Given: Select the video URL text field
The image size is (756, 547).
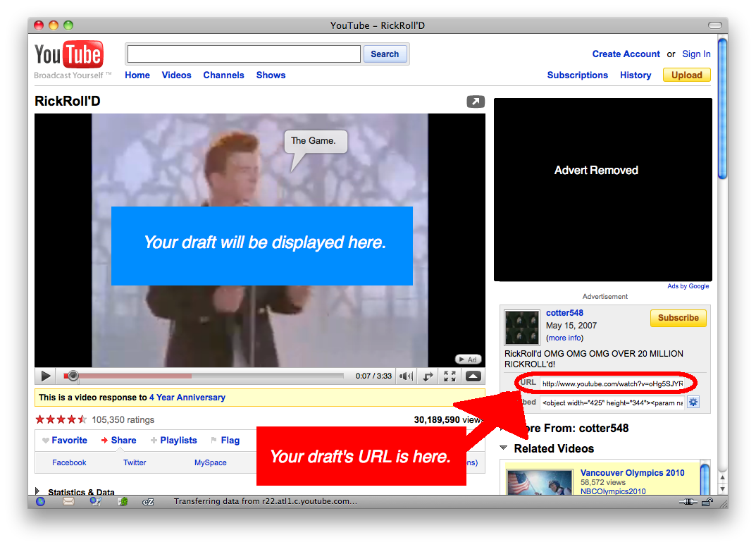Looking at the screenshot, I should [612, 383].
